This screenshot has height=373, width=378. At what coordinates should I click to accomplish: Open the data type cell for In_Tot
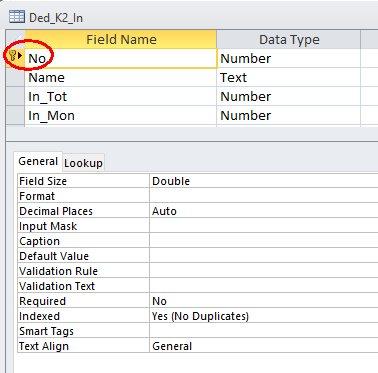pyautogui.click(x=289, y=97)
